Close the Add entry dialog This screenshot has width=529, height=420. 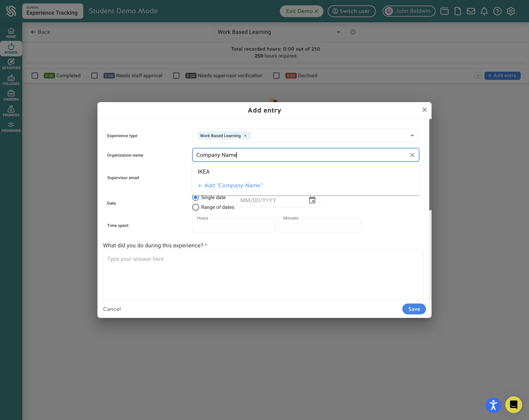424,110
